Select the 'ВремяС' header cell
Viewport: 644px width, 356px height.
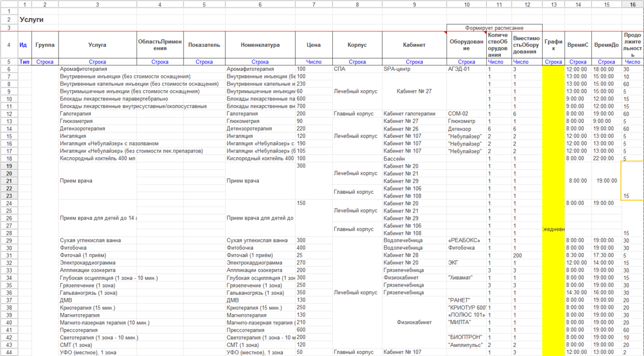coord(577,45)
